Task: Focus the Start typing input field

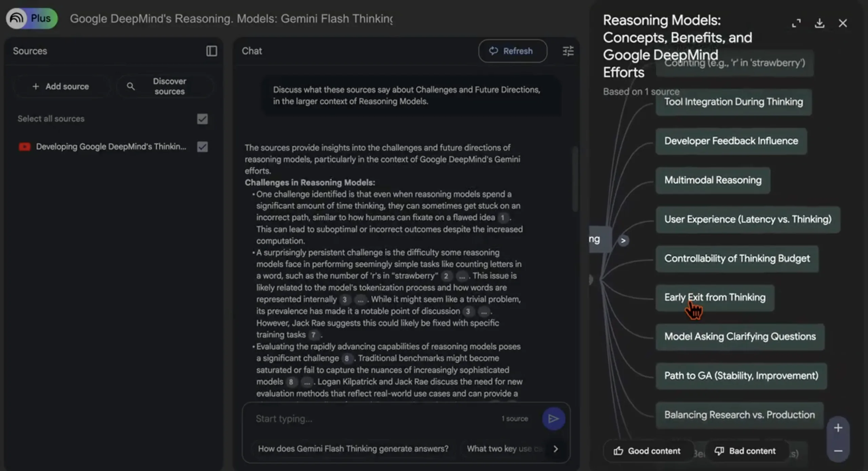Action: tap(373, 419)
